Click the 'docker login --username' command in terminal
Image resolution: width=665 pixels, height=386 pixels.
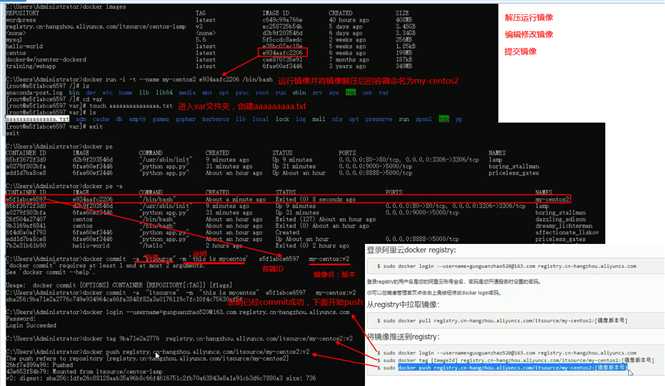point(178,312)
